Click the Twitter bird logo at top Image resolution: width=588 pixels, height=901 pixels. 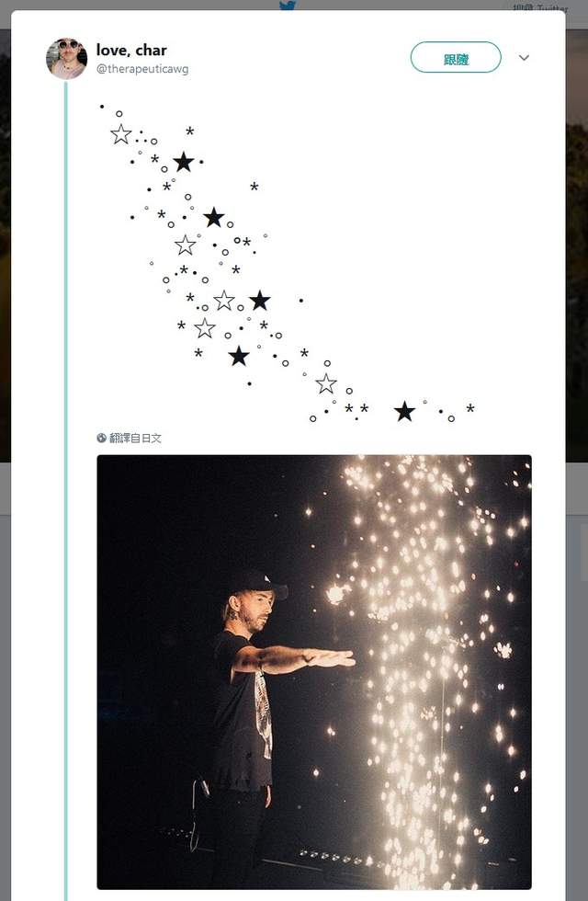point(287,6)
